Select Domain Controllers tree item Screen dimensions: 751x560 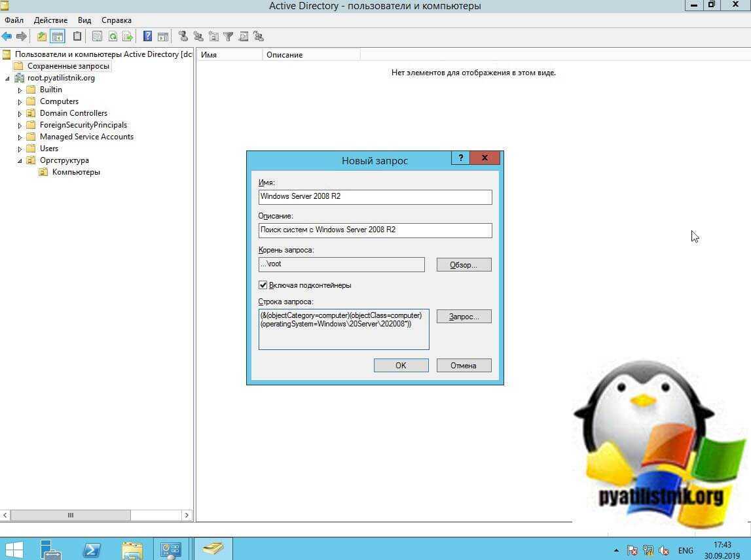pos(73,113)
